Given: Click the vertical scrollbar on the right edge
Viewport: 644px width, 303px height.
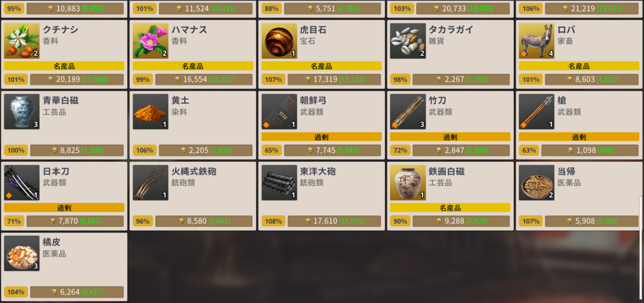Looking at the screenshot, I should (x=640, y=214).
